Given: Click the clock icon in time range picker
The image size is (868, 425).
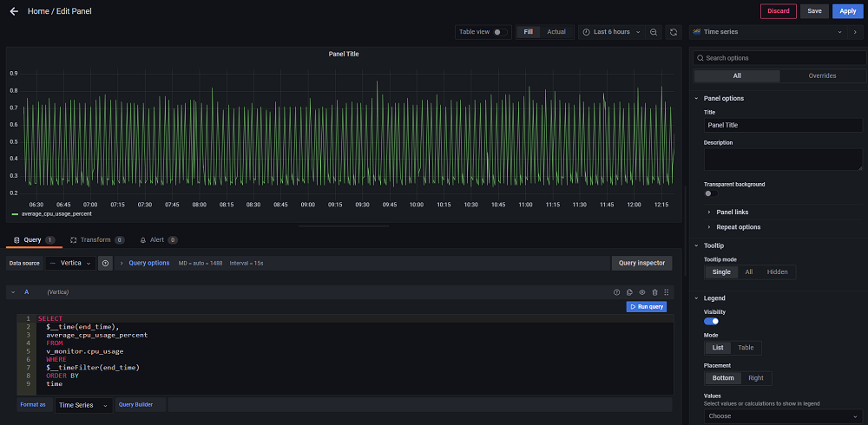Looking at the screenshot, I should click(586, 32).
